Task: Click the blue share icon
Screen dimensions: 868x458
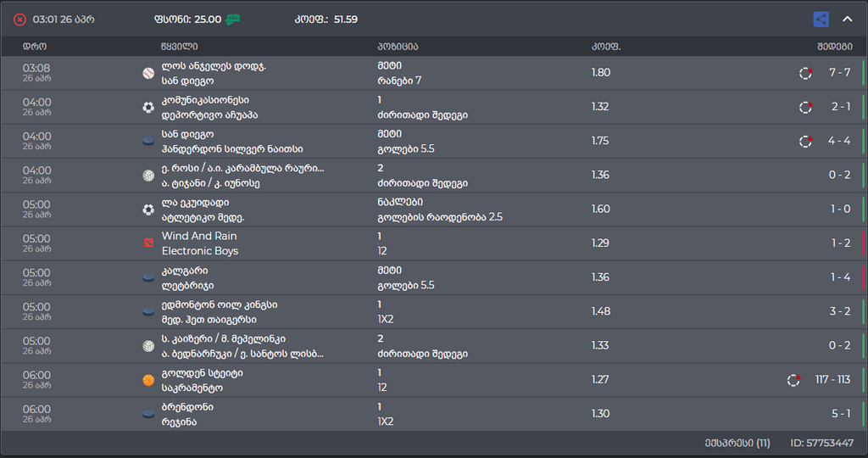Action: click(821, 20)
